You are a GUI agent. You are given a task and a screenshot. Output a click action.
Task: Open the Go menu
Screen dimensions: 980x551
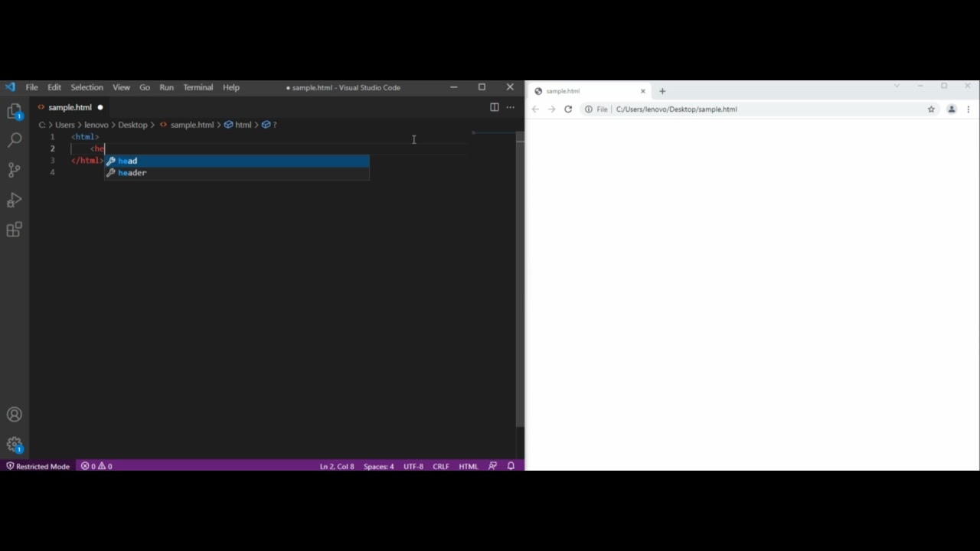point(145,87)
